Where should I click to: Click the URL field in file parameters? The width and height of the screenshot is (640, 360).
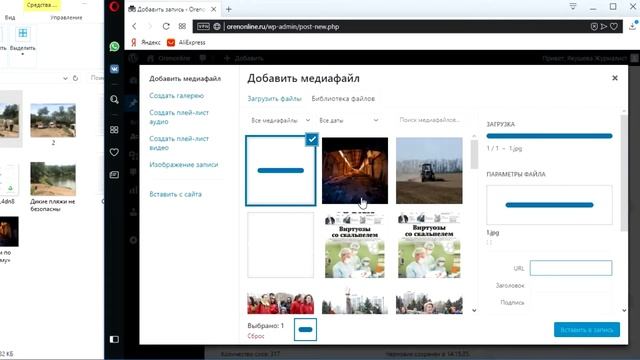(571, 268)
